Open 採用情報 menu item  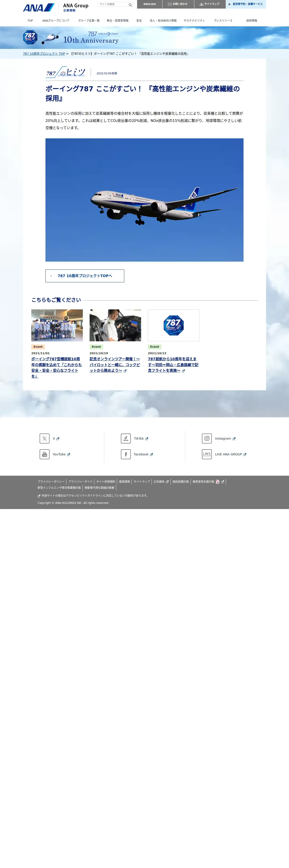[x=252, y=21]
